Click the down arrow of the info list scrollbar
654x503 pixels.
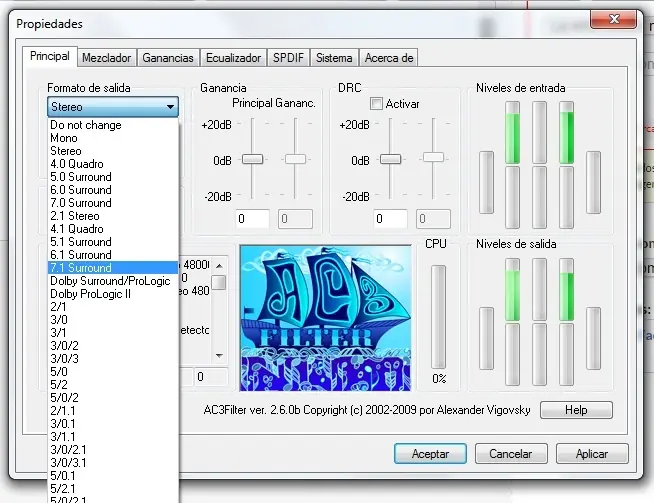[x=219, y=356]
